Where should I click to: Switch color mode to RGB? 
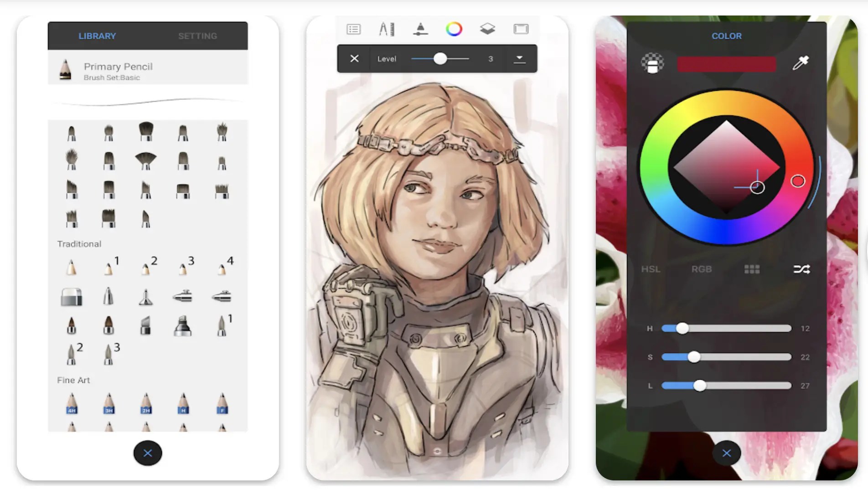pos(701,269)
